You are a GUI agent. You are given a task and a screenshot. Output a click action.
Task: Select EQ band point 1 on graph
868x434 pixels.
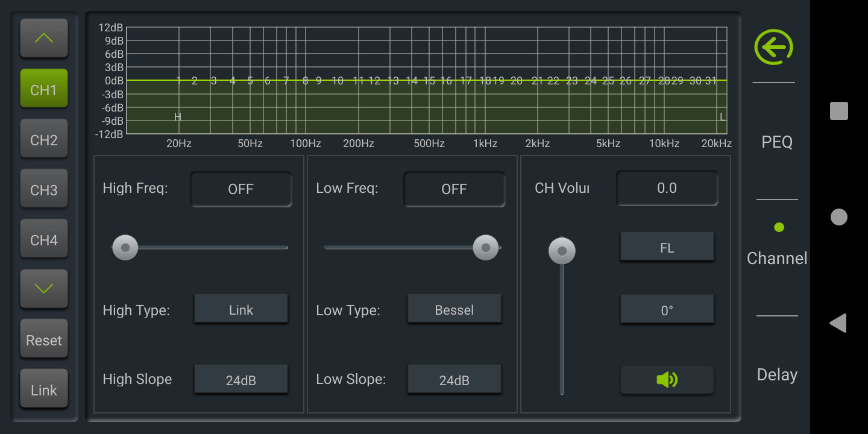[x=178, y=81]
